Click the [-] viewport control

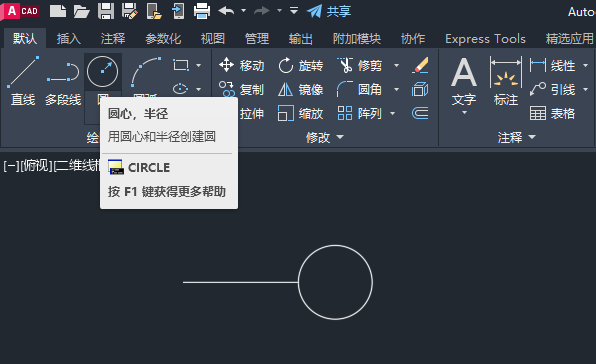coord(11,166)
